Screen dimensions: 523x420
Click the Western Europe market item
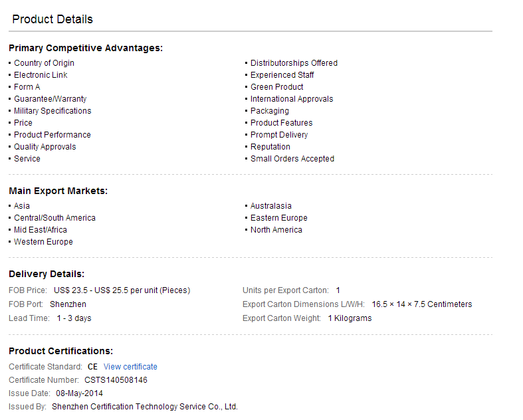[43, 242]
